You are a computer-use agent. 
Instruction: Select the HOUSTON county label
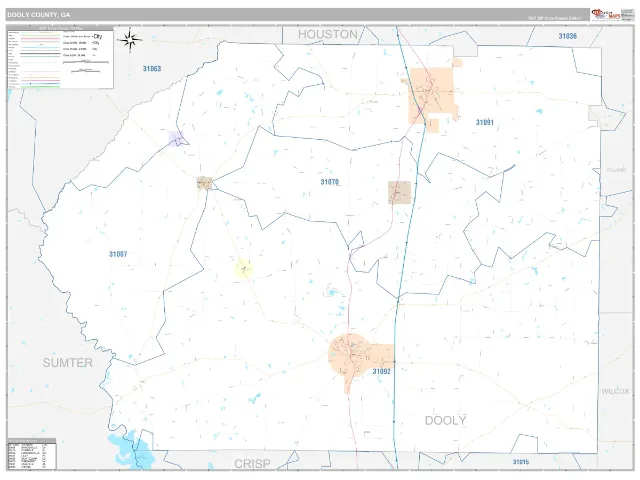click(x=328, y=34)
